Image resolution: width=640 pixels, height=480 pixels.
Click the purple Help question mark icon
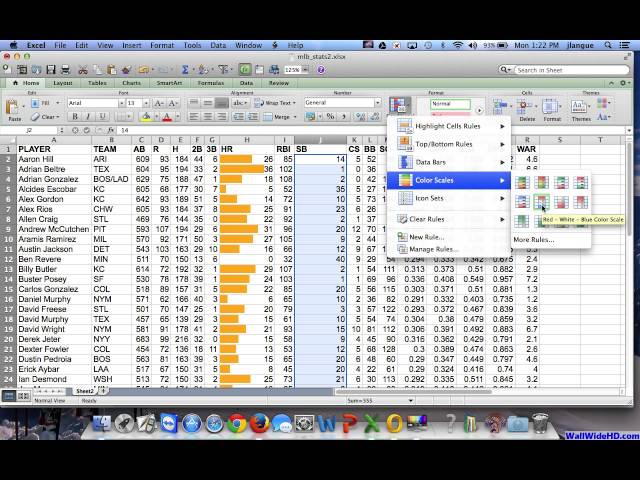321,70
